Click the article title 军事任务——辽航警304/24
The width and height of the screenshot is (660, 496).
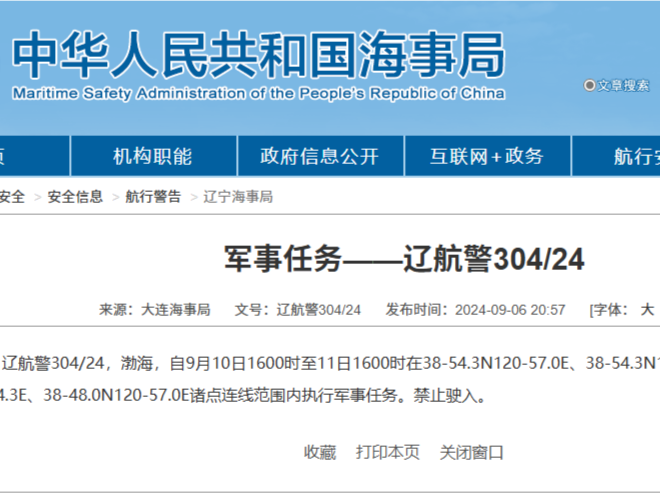pos(404,259)
